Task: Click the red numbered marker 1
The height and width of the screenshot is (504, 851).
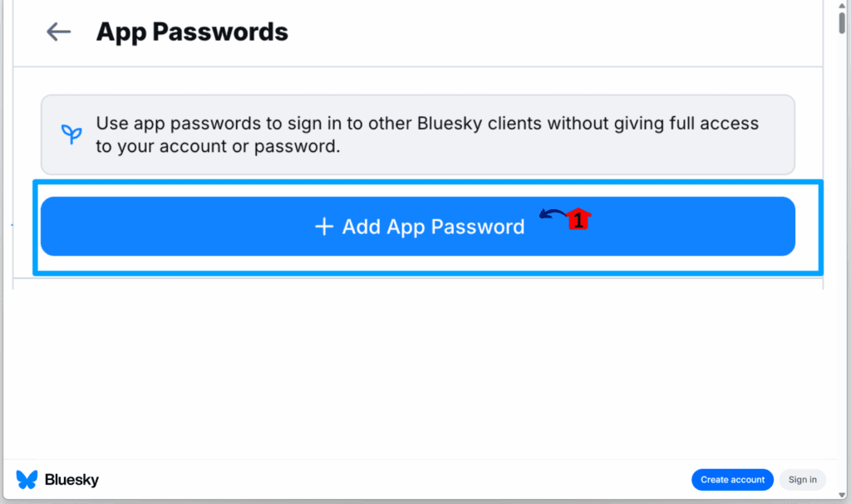Action: point(578,220)
